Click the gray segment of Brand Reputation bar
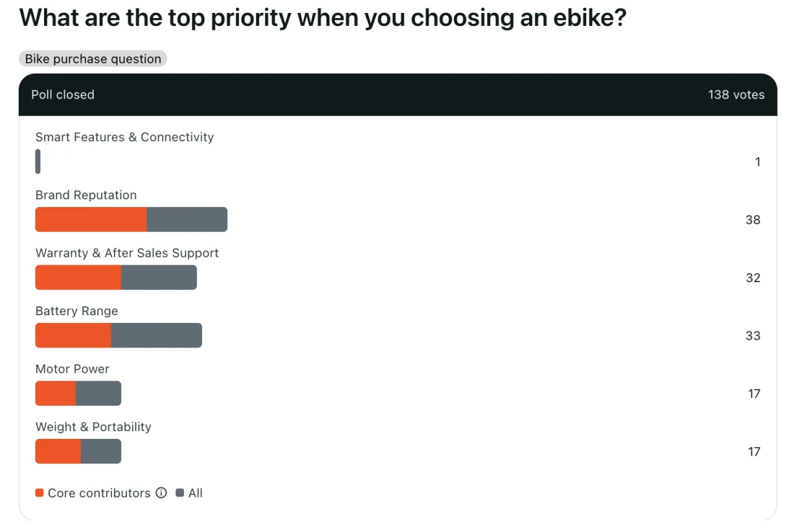The height and width of the screenshot is (532, 794). pos(187,219)
